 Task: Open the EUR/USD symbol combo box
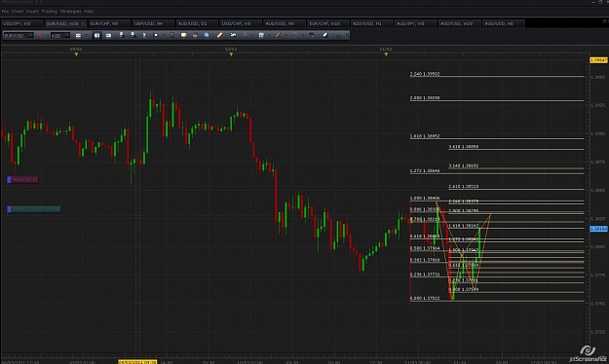[19, 36]
